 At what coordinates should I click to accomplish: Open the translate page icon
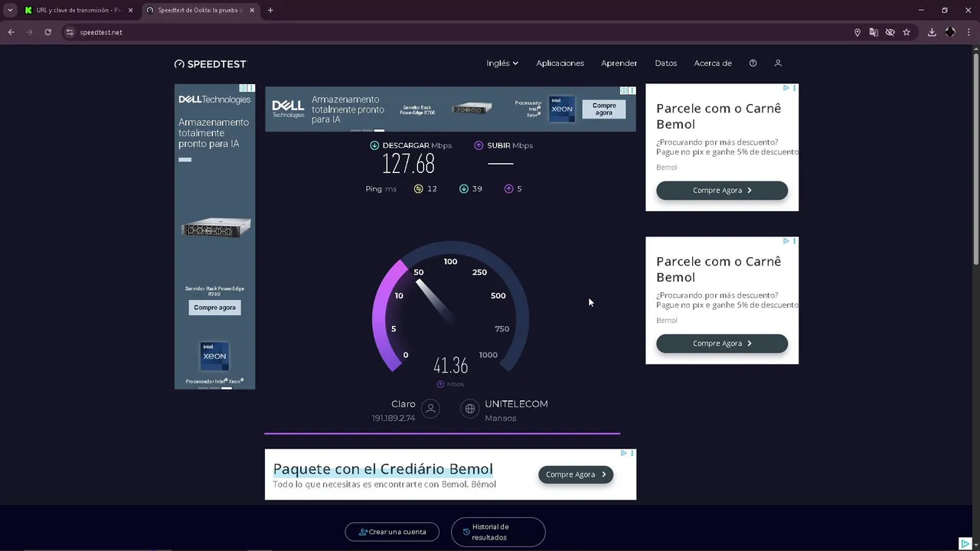[x=874, y=32]
